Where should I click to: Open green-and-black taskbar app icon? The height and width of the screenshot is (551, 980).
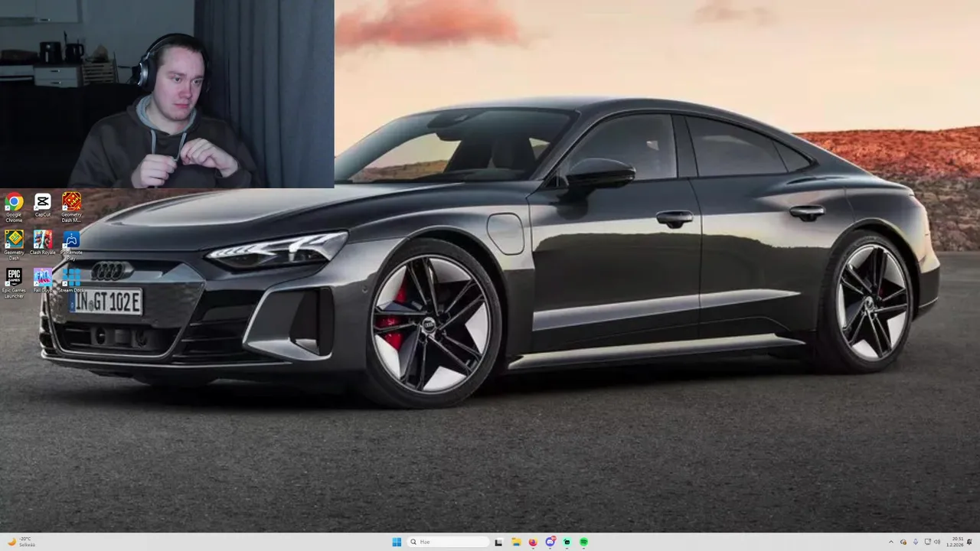[x=567, y=542]
